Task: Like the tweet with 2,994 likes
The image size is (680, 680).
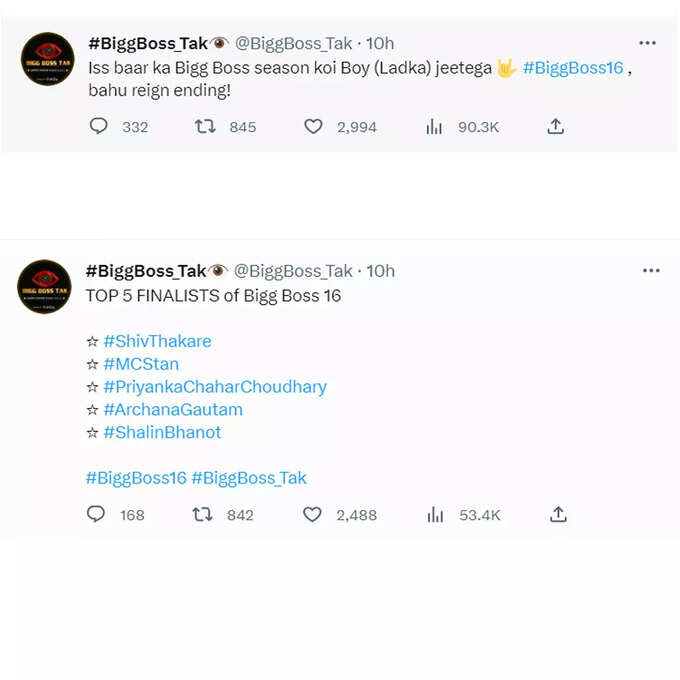Action: point(313,127)
